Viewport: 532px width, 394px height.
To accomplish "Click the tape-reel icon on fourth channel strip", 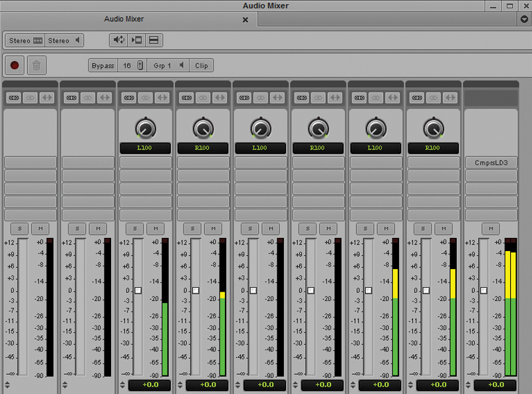I will point(187,98).
